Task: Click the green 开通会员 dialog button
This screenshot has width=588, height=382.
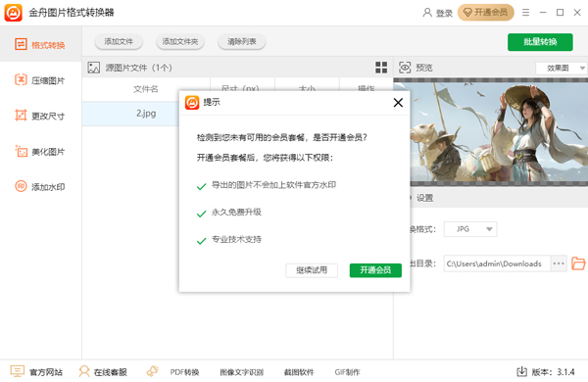Action: click(x=375, y=270)
